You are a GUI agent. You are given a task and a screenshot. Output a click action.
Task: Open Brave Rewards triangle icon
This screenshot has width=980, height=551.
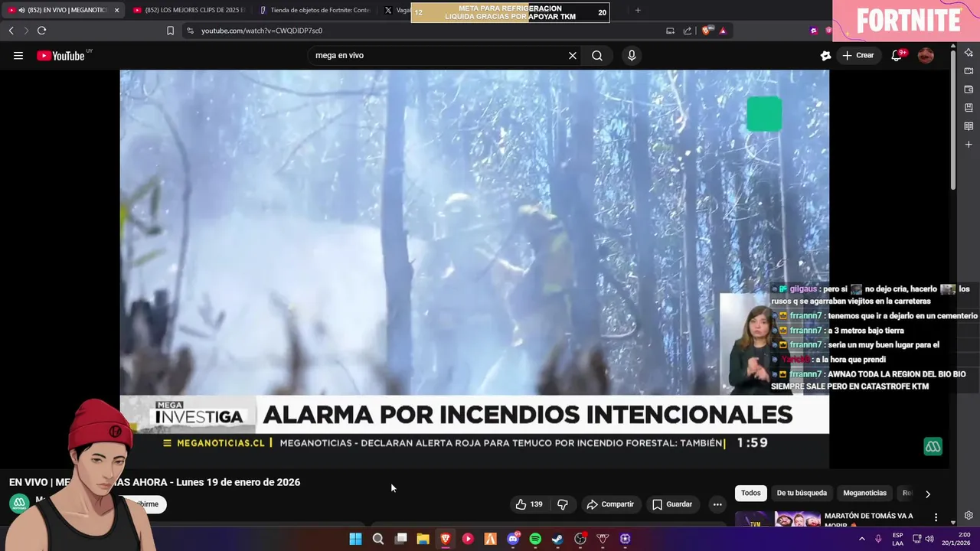click(x=723, y=31)
